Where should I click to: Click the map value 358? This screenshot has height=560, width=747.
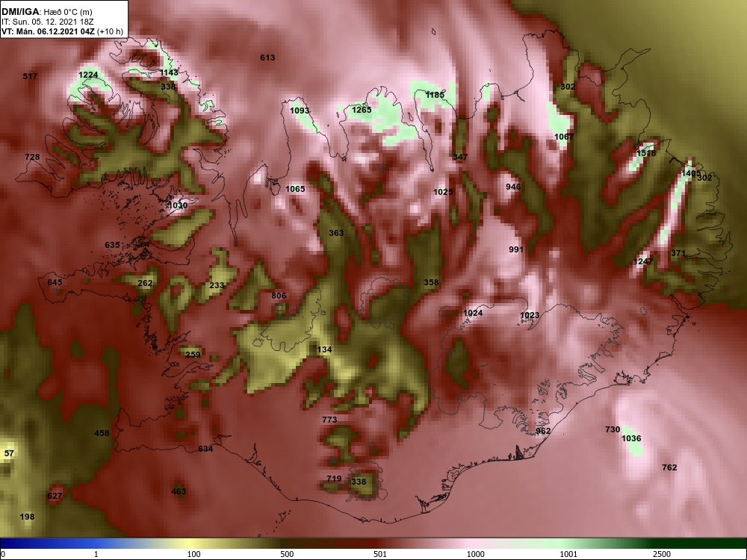(431, 282)
